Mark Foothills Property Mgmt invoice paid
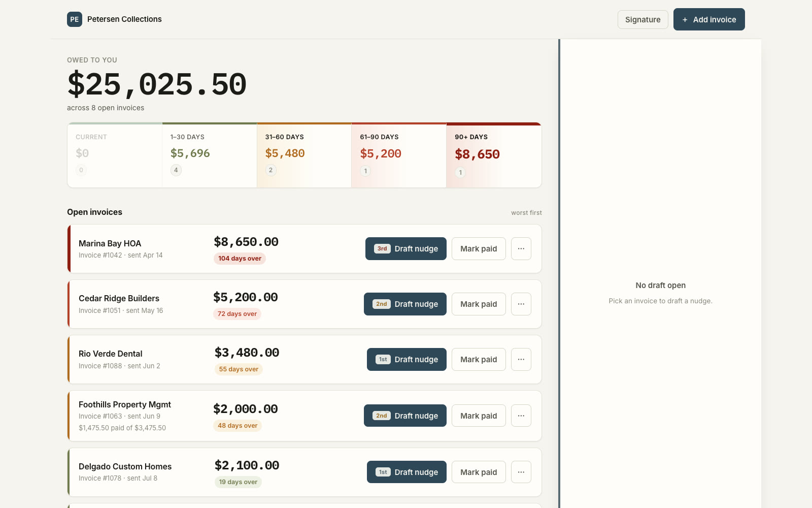The image size is (812, 508). click(479, 416)
